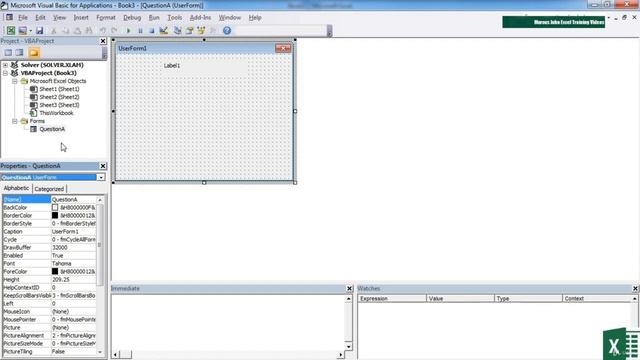The width and height of the screenshot is (640, 360).
Task: Click the Expression column header in Watches
Action: point(392,299)
